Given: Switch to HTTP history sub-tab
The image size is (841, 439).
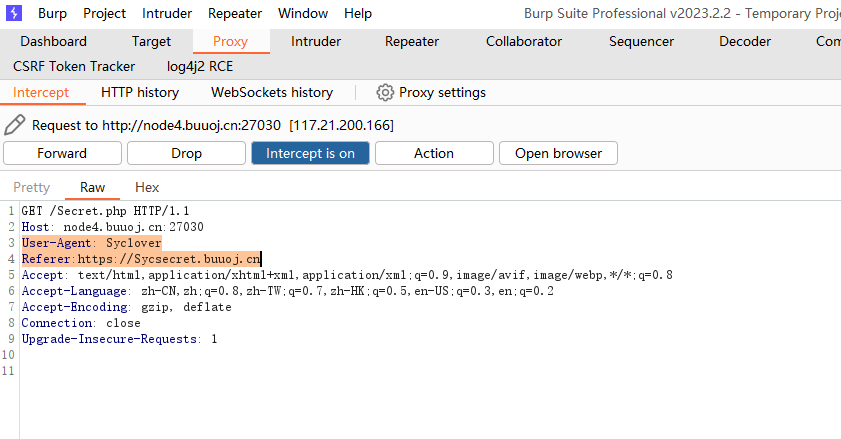Looking at the screenshot, I should pyautogui.click(x=139, y=92).
